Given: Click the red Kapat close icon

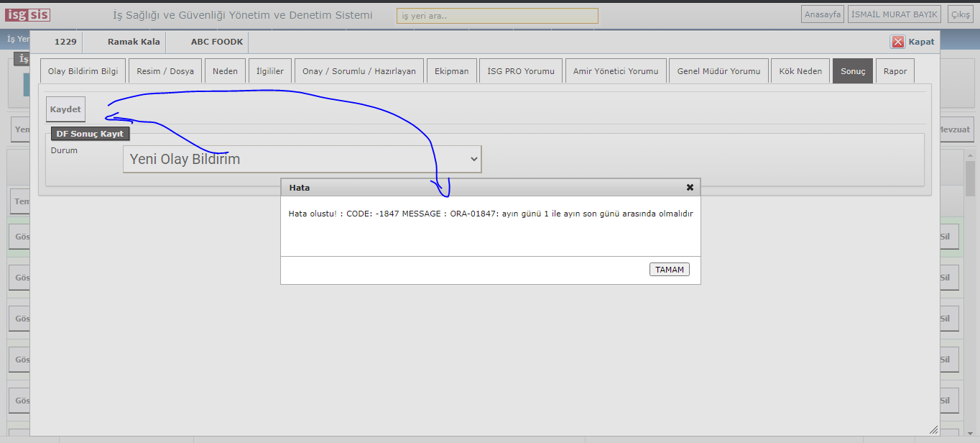Looking at the screenshot, I should click(897, 42).
